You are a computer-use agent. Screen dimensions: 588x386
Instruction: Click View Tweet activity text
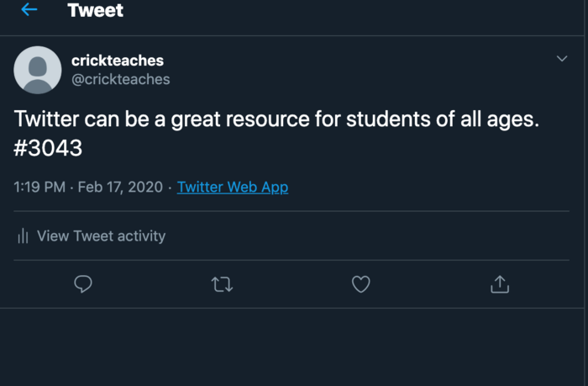(x=101, y=236)
